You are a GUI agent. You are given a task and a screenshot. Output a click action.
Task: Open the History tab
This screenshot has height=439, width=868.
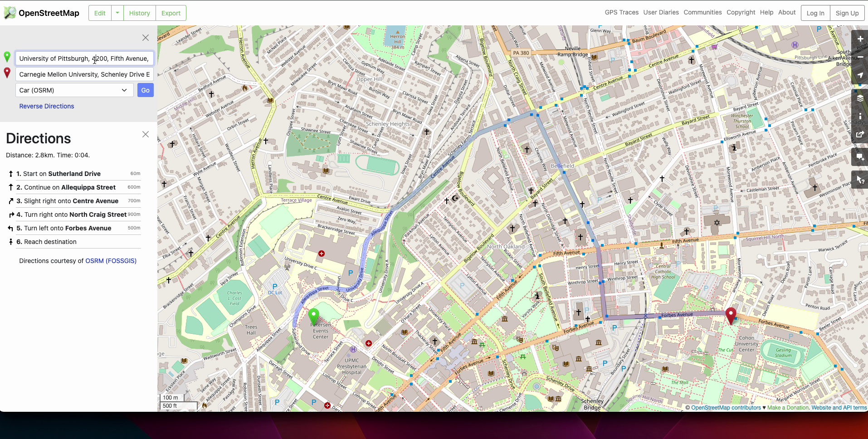[x=139, y=13]
